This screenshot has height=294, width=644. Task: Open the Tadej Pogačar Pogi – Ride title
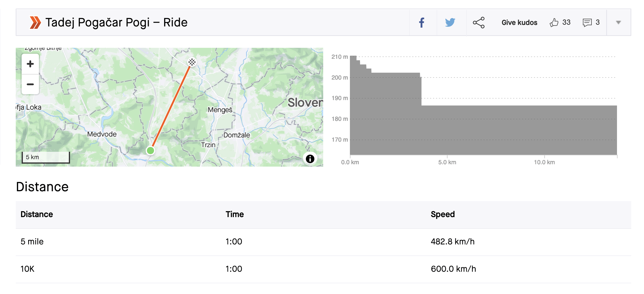(116, 23)
